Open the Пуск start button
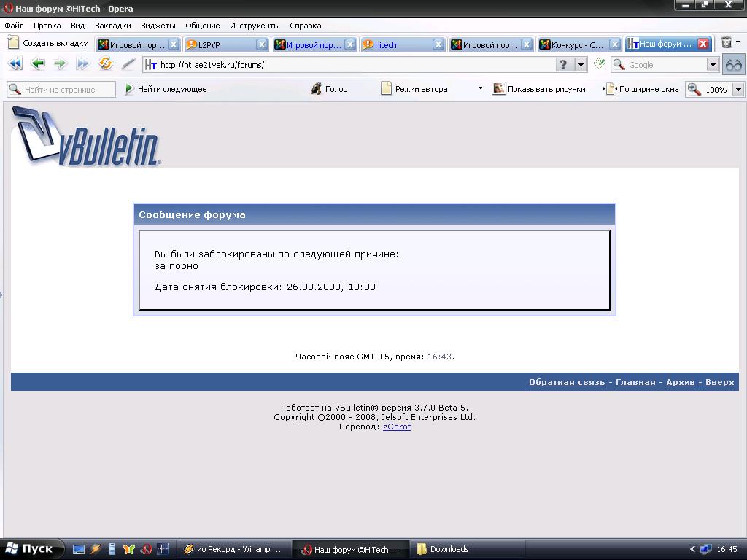Viewport: 747px width, 560px height. [x=31, y=549]
